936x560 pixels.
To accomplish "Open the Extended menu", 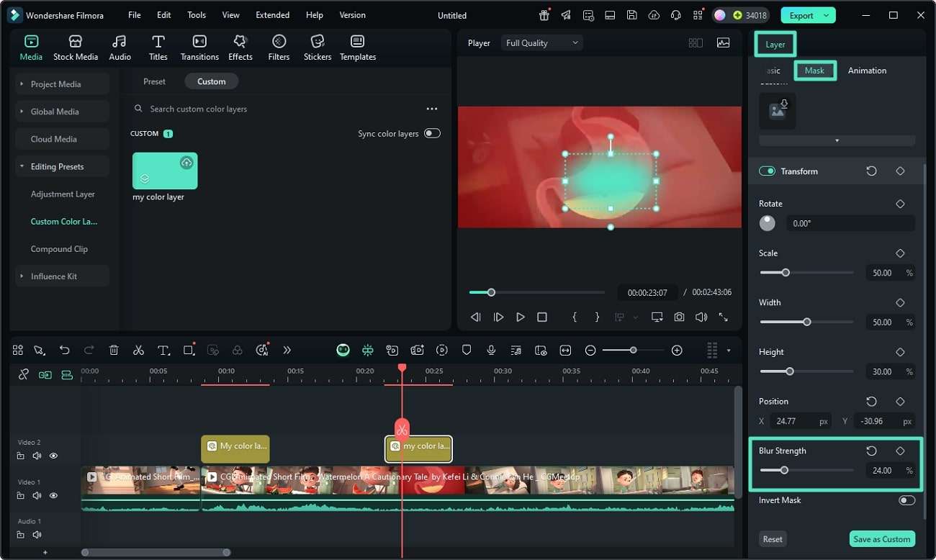I will point(273,15).
